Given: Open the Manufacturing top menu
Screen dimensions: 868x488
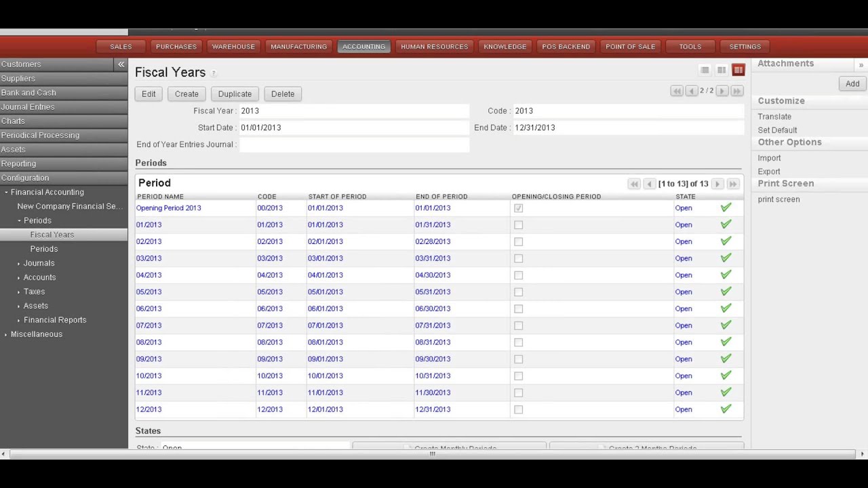Looking at the screenshot, I should click(298, 47).
